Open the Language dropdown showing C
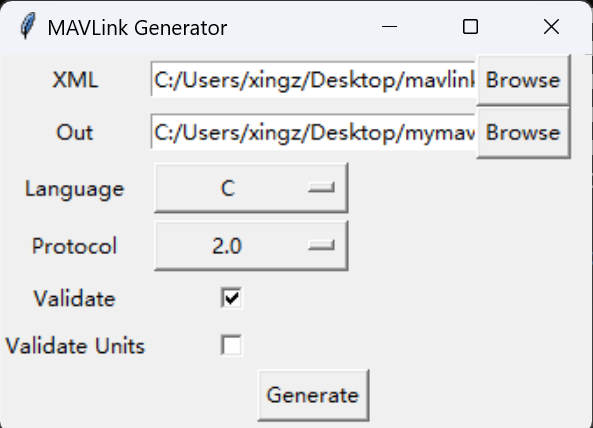This screenshot has width=593, height=428. pos(251,188)
